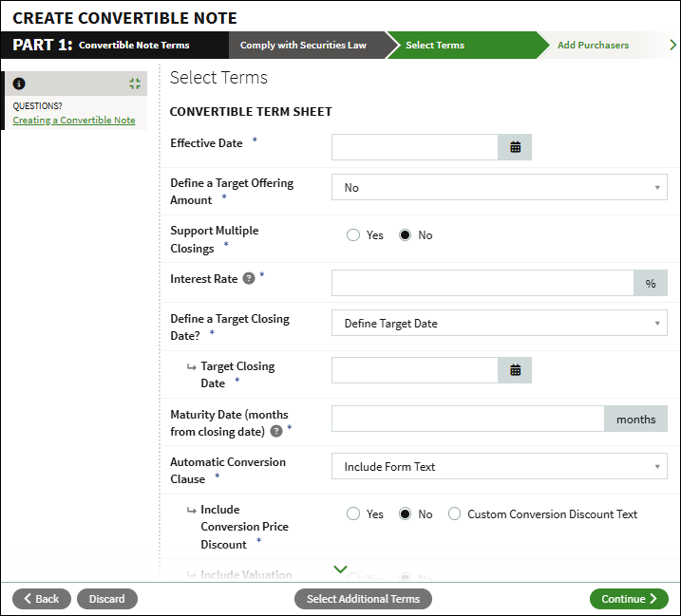Click Interest Rate help question mark

249,278
